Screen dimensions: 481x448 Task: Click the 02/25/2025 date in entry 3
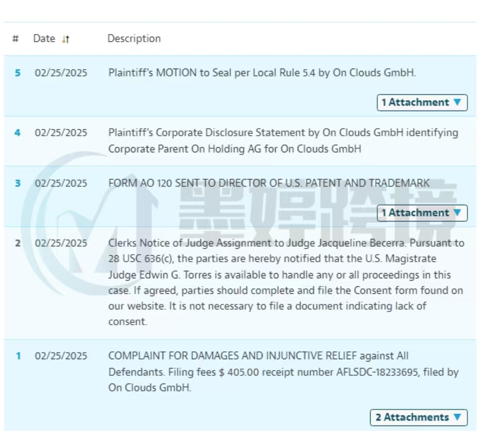(61, 183)
